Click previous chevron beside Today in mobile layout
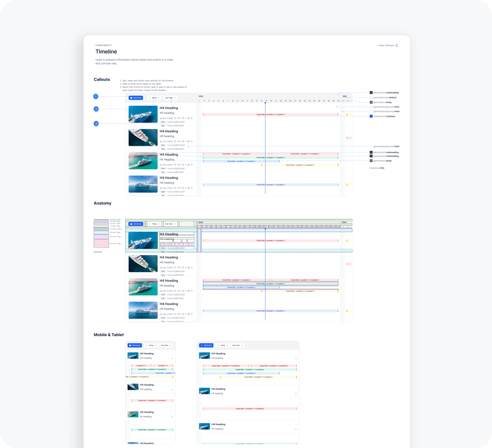The width and height of the screenshot is (492, 448). (147, 345)
